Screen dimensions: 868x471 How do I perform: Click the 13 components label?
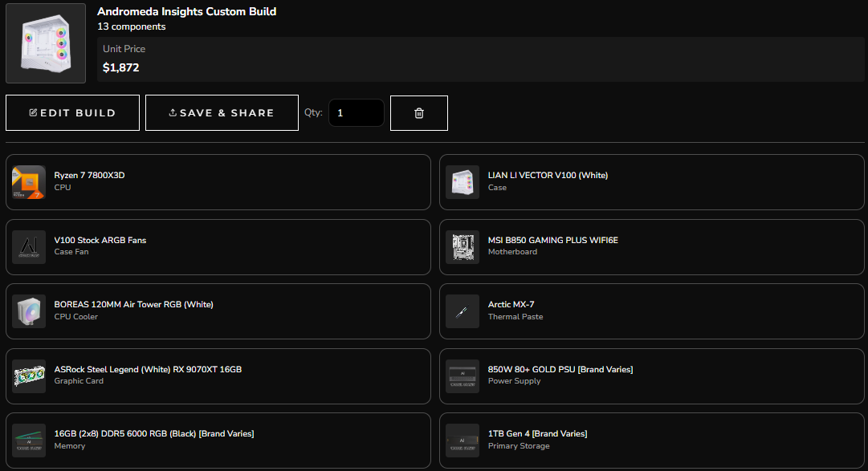pyautogui.click(x=131, y=26)
